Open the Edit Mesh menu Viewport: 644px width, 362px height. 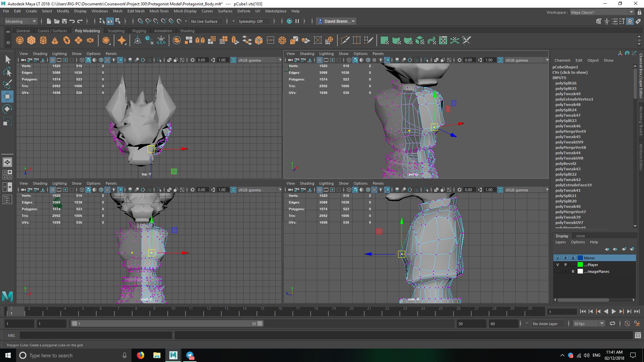pos(136,11)
